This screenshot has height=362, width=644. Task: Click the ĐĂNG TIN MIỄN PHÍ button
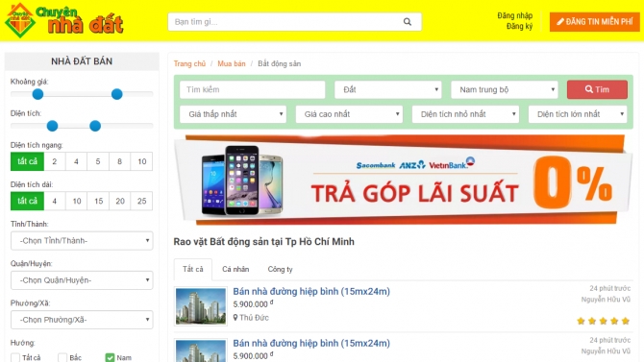pyautogui.click(x=595, y=22)
